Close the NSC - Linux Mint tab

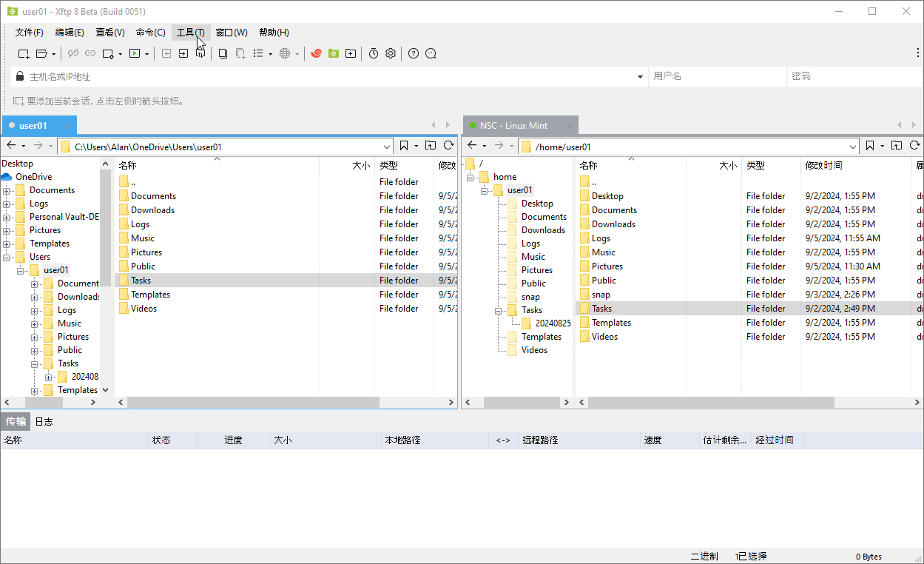point(568,126)
